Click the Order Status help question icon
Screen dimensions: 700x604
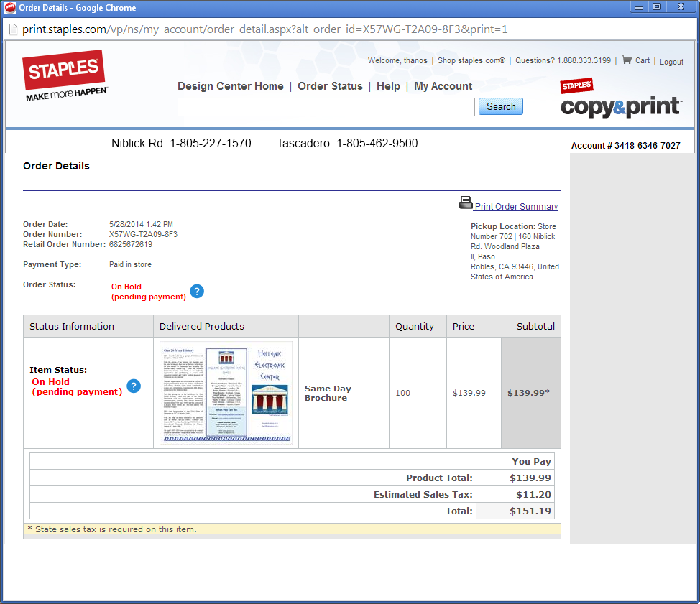tap(197, 292)
